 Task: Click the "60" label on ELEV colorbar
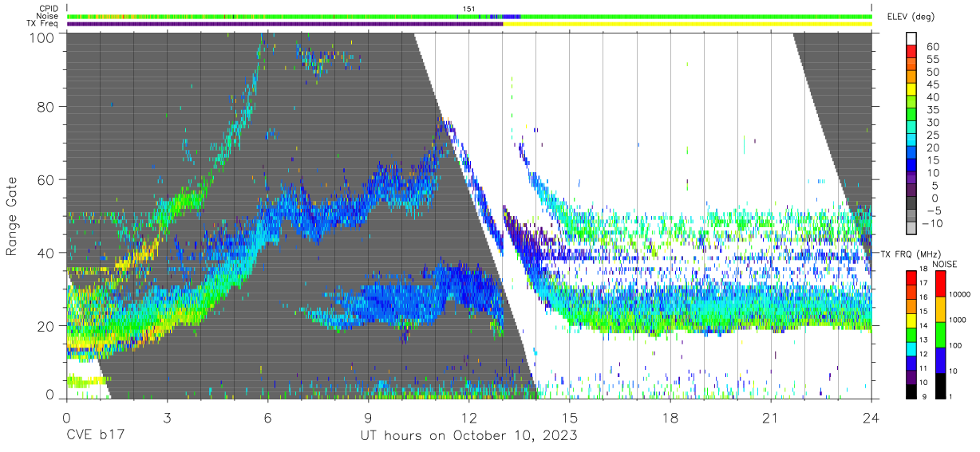[932, 46]
